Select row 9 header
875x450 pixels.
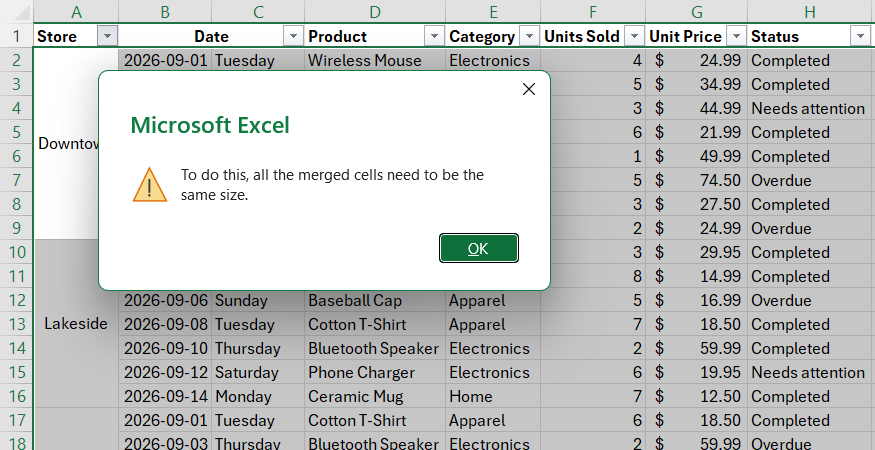pyautogui.click(x=16, y=228)
